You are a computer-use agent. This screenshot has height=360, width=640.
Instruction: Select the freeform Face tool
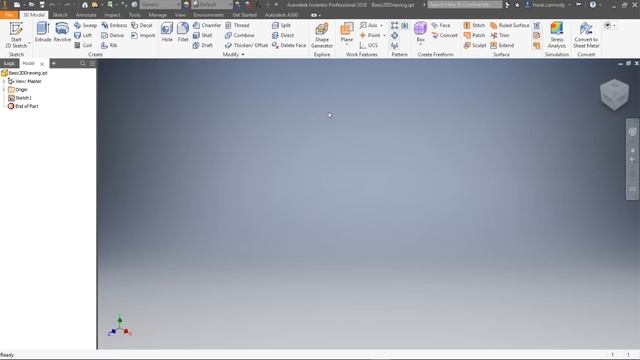(x=441, y=25)
